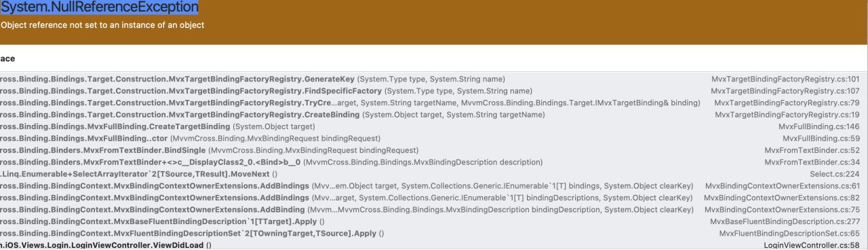Viewport: 868px width, 250px height.
Task: Select the CreateBinding stack trace entry
Action: (x=434, y=114)
